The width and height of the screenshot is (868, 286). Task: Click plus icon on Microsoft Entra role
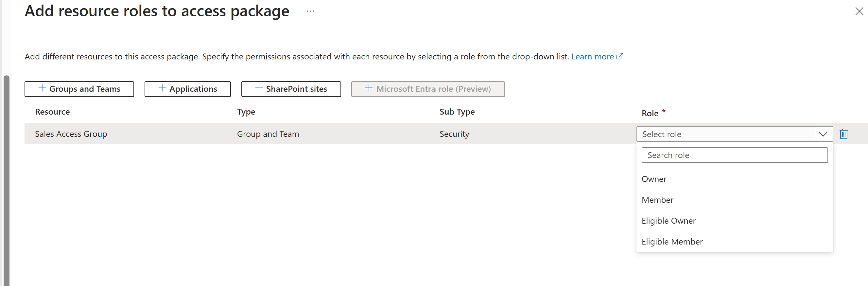coord(369,88)
